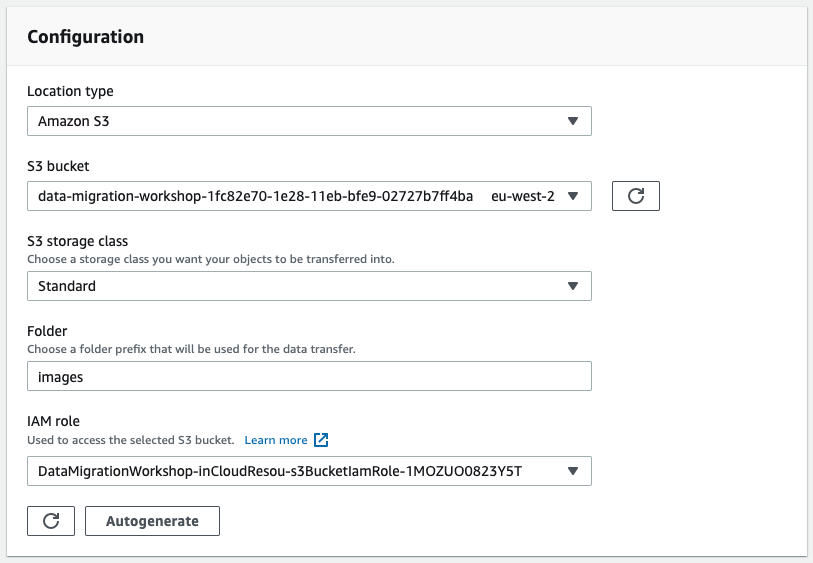Click the IAM role label
The image size is (813, 563).
click(53, 421)
